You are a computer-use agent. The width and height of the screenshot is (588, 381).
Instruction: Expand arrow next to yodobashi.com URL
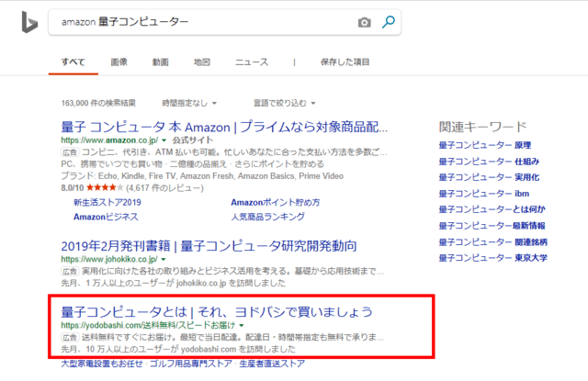pyautogui.click(x=242, y=325)
